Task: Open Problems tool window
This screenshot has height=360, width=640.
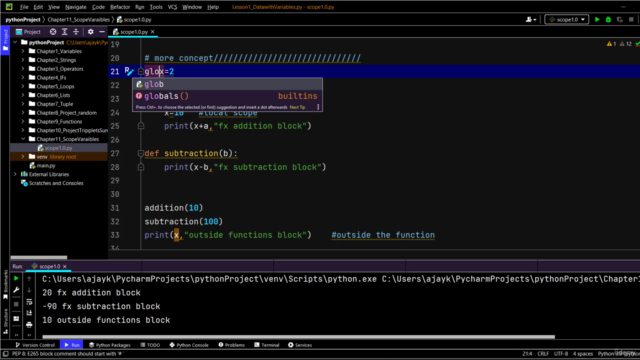Action: 231,345
